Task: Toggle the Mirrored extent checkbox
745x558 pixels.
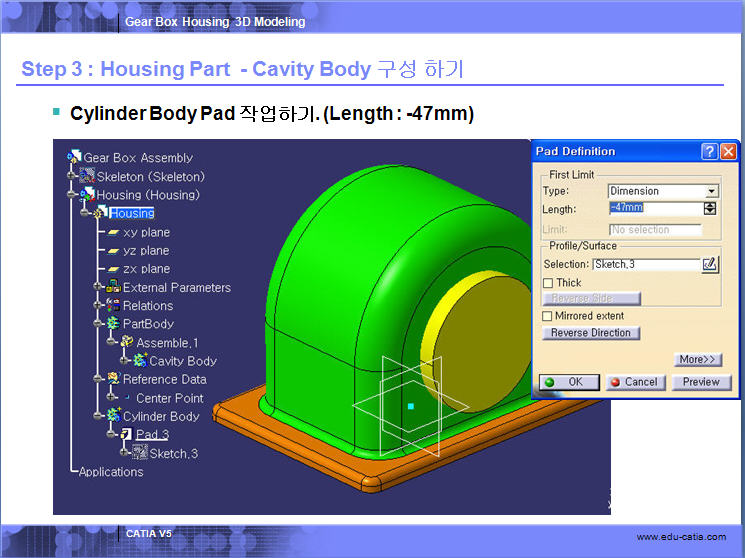Action: 547,316
